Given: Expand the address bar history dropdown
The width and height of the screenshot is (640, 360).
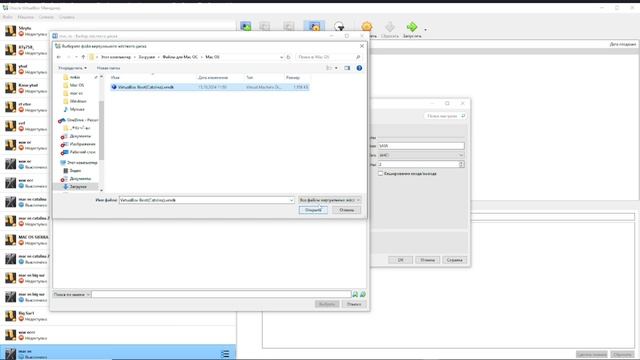Looking at the screenshot, I should (x=281, y=57).
